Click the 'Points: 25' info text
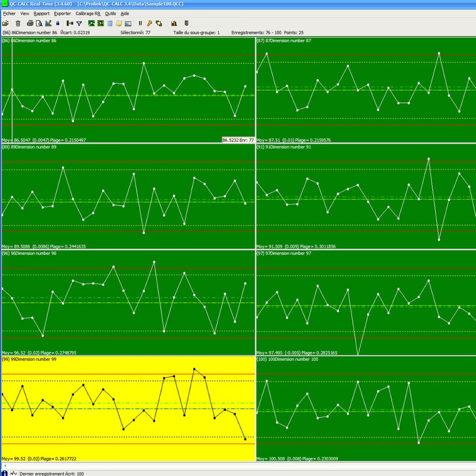The image size is (476, 476). point(294,32)
